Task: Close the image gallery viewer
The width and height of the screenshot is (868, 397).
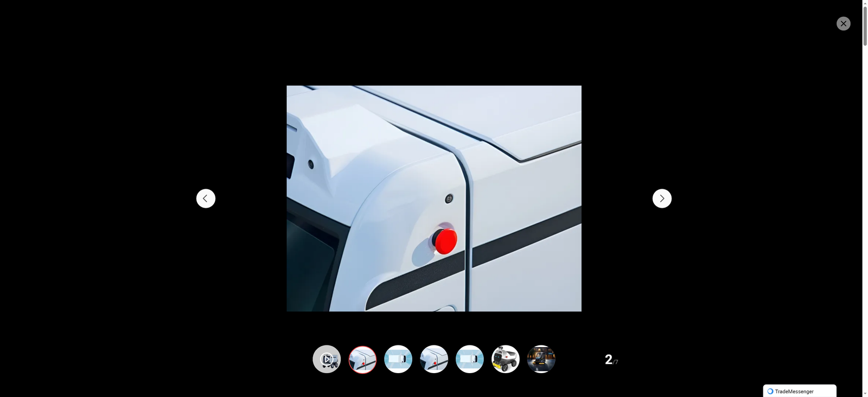Action: [x=843, y=23]
